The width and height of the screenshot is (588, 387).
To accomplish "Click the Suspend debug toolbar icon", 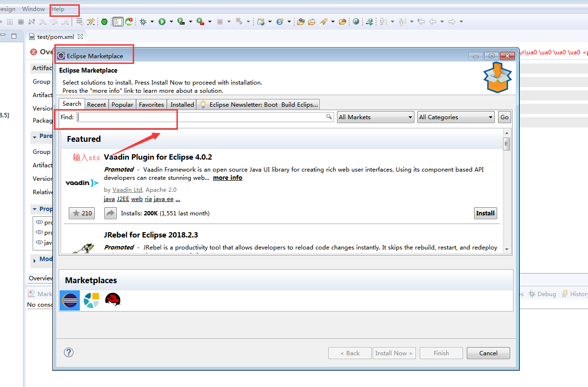I will 10,22.
